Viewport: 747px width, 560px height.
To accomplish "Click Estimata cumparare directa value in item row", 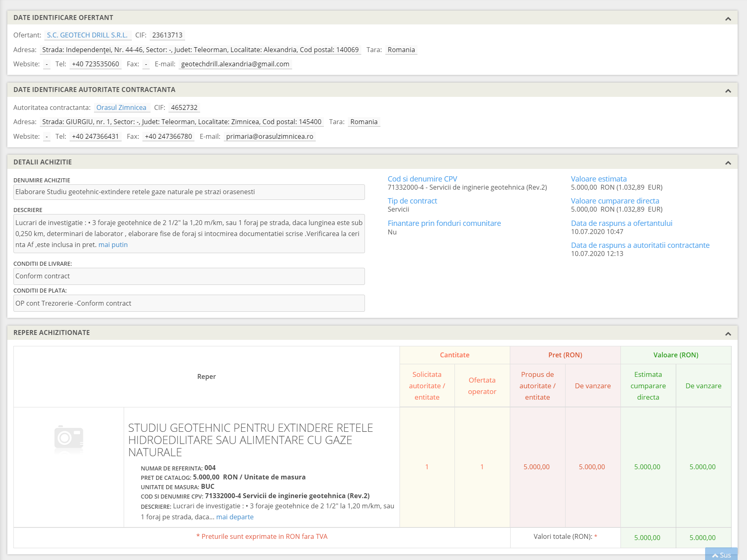I will pos(647,467).
